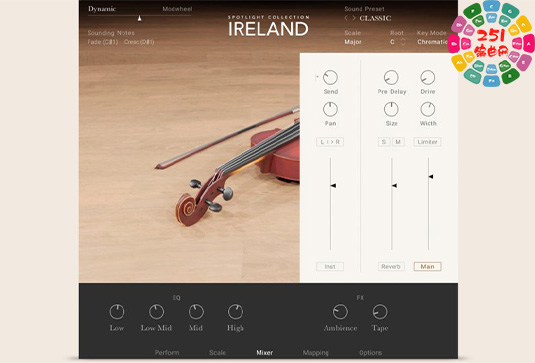The height and width of the screenshot is (363, 535).
Task: Switch to the Perform tab
Action: [167, 352]
